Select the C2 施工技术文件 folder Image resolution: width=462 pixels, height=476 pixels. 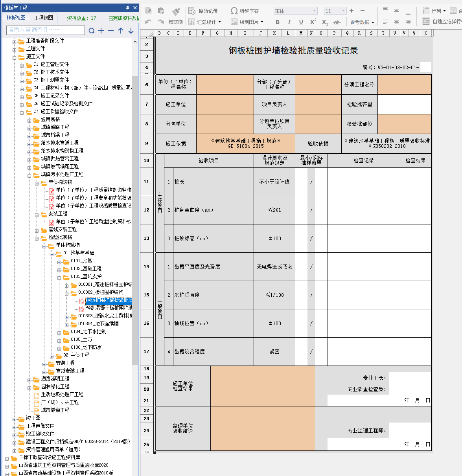tap(51, 72)
